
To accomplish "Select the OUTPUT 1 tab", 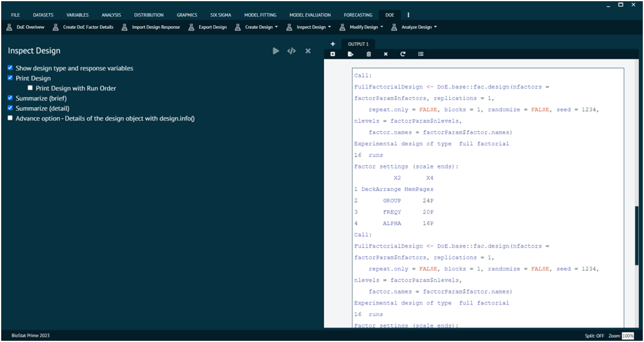I will tap(358, 44).
